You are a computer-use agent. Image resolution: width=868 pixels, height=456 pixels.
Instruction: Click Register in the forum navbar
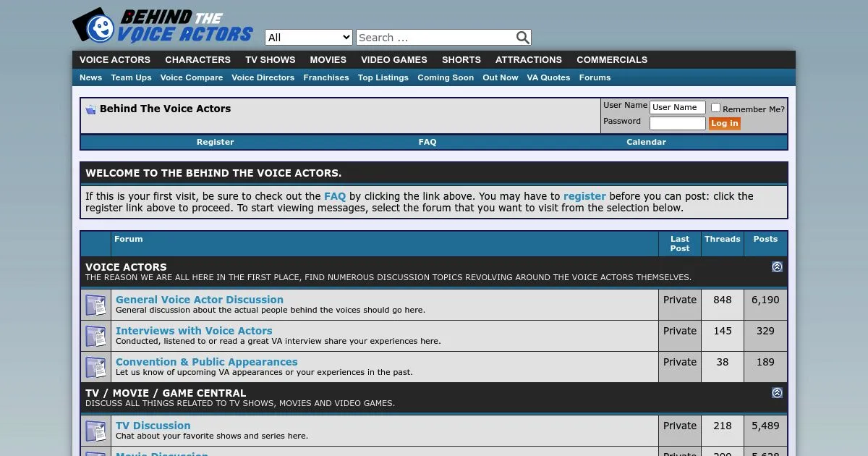(216, 142)
